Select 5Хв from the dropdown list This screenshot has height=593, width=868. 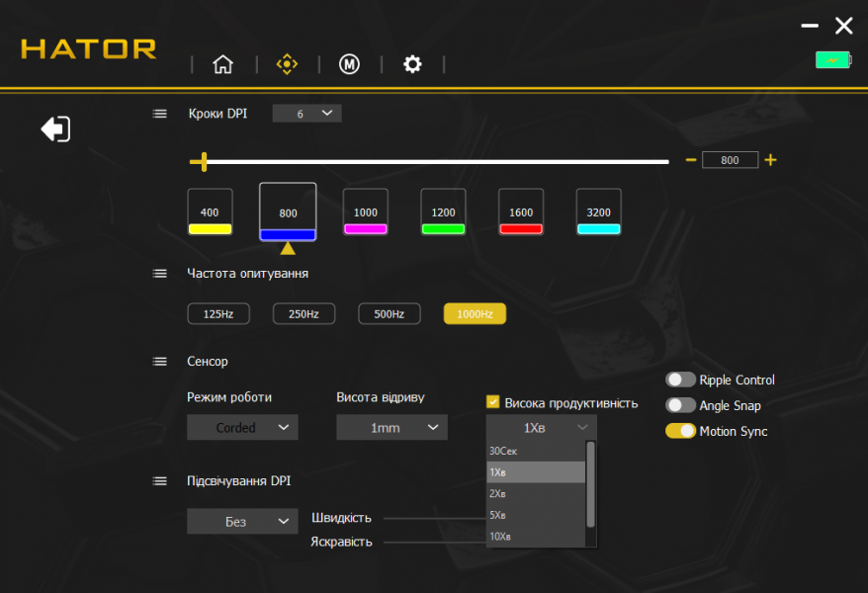point(535,515)
